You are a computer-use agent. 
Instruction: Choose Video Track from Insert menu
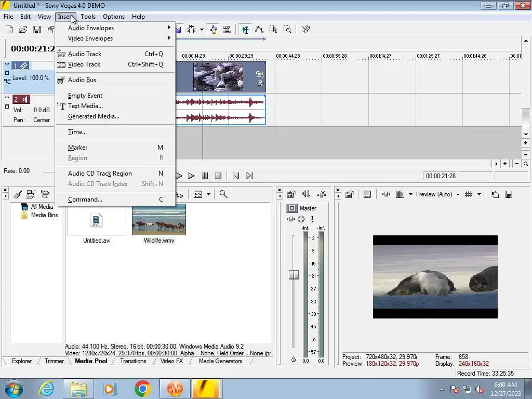(x=115, y=64)
